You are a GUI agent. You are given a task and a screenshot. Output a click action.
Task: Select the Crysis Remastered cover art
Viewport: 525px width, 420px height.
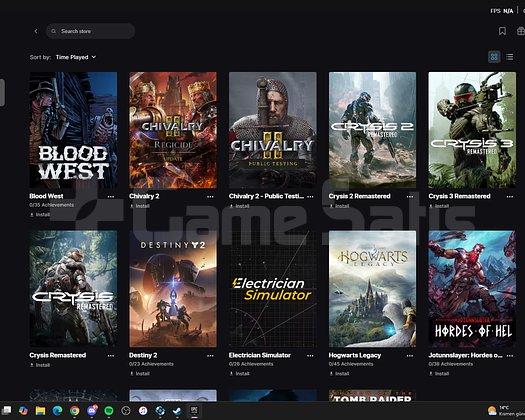click(x=73, y=289)
